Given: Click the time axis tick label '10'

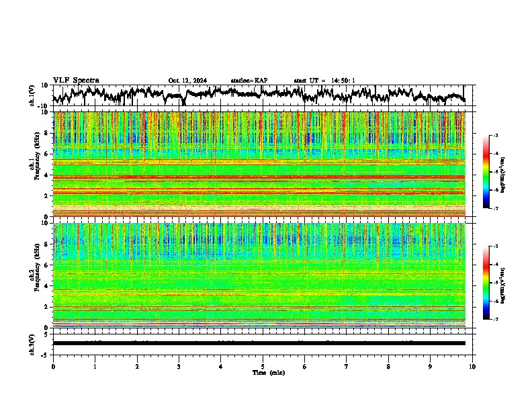Looking at the screenshot, I should (472, 367).
